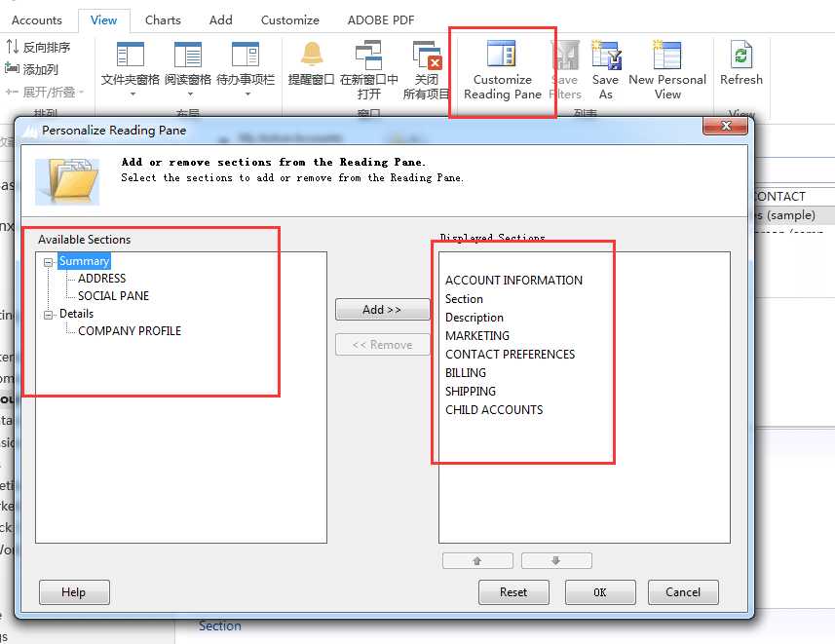Click the Add >> button
The image size is (835, 644).
coord(382,310)
